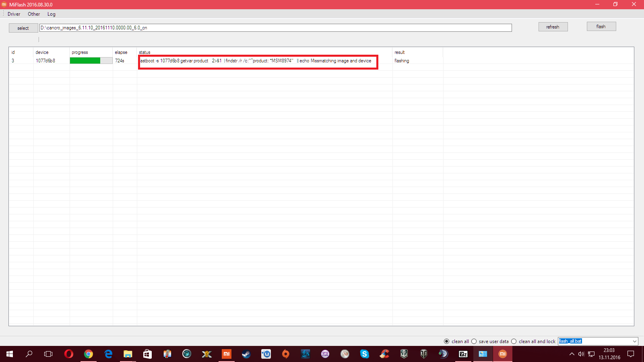The image size is (644, 362).
Task: Open the Driver menu
Action: click(14, 14)
